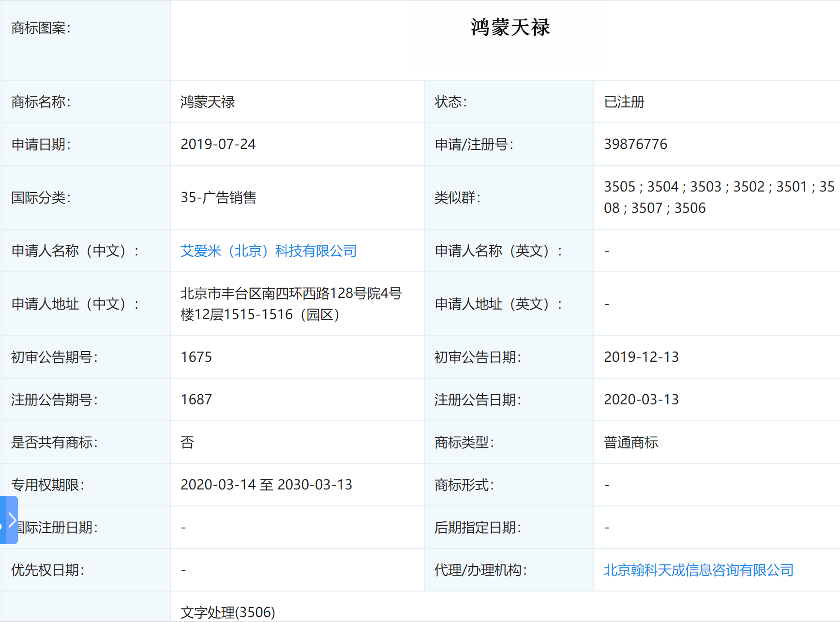This screenshot has height=622, width=840.
Task: Select trademark name value 鸿蒙天禄
Action: coord(208,102)
